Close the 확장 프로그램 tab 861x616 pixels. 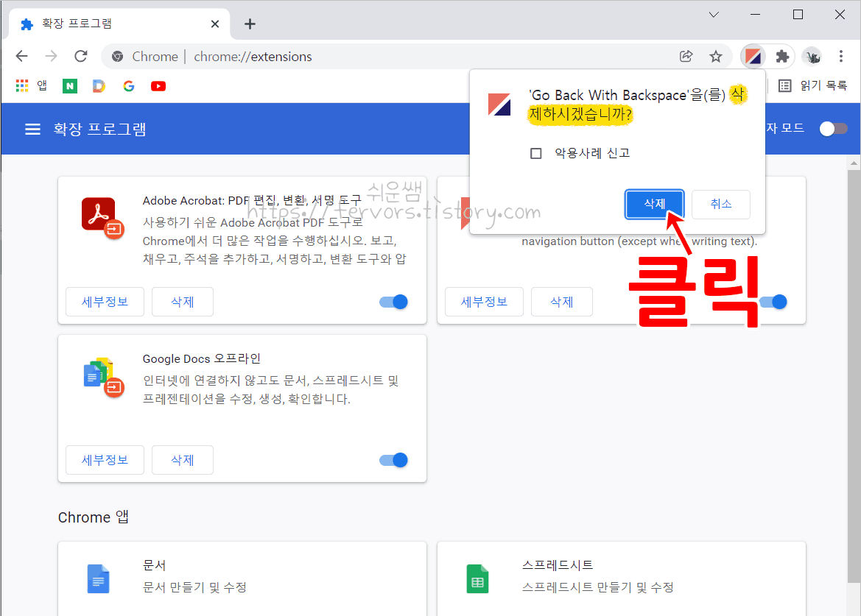(215, 24)
